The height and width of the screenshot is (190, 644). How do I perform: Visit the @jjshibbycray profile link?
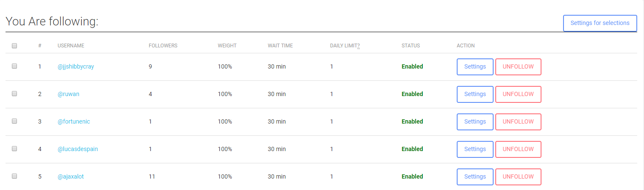point(76,66)
